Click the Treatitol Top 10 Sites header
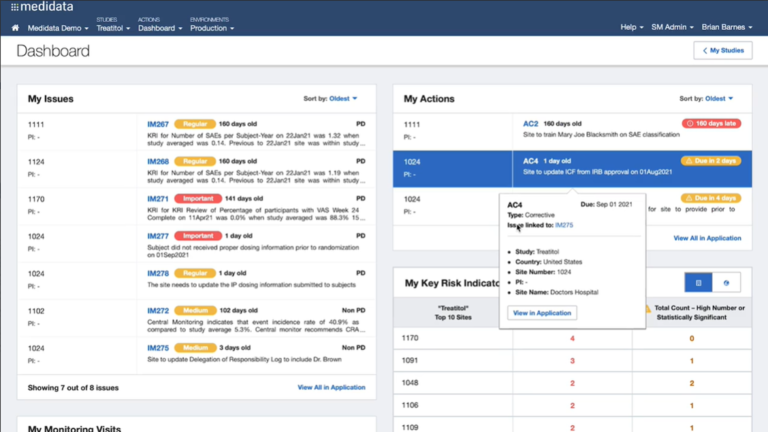This screenshot has width=768, height=432. [453, 312]
